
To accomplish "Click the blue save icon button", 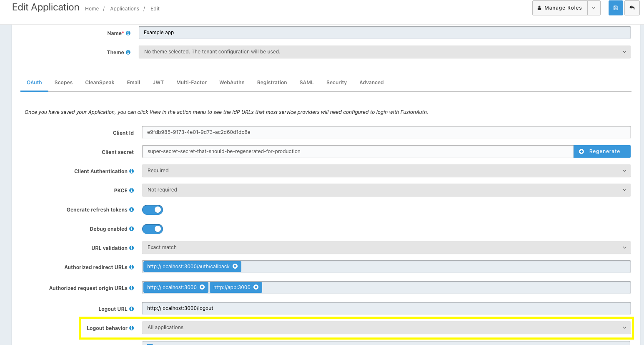I will click(x=615, y=8).
